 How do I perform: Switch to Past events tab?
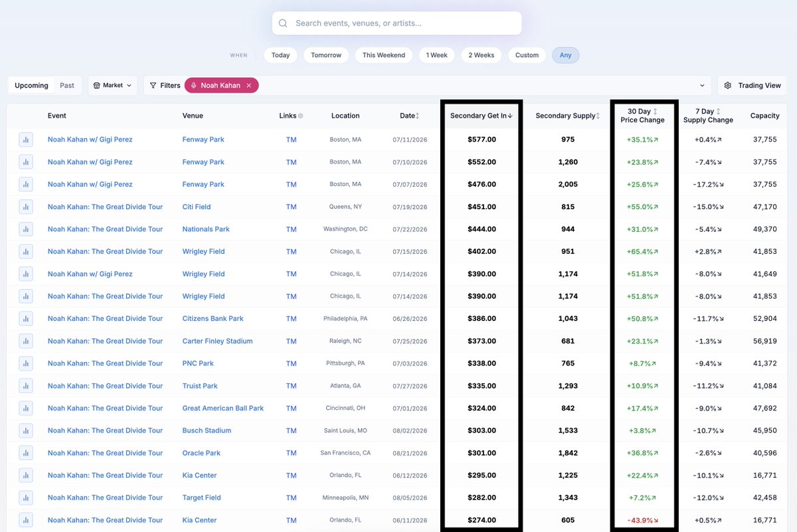point(67,86)
